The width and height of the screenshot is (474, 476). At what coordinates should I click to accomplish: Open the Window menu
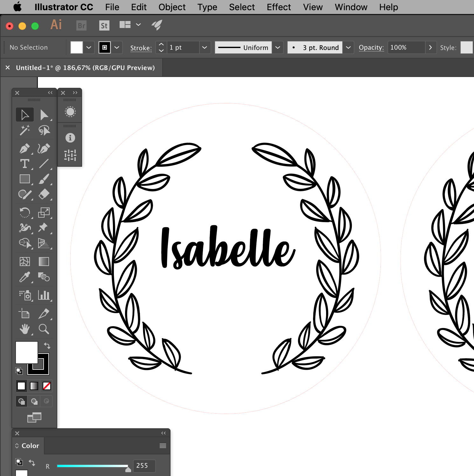(351, 7)
